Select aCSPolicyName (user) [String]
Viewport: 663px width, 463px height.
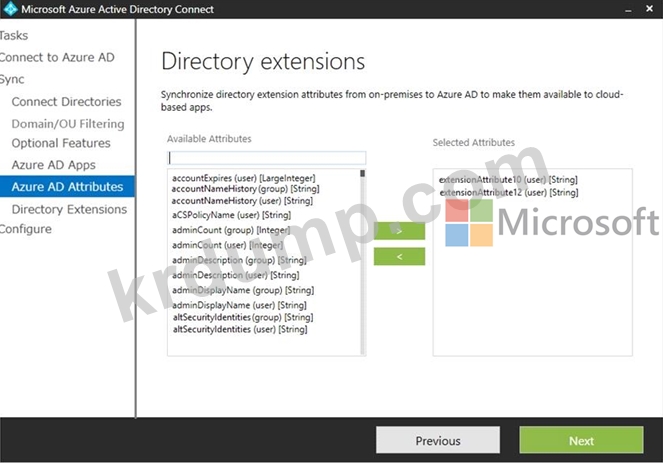(x=231, y=215)
